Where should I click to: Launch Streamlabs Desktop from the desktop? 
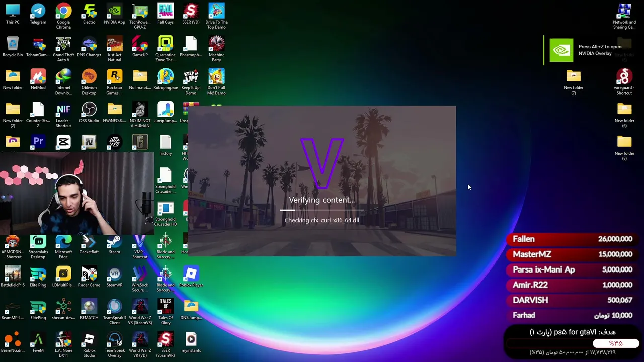38,246
